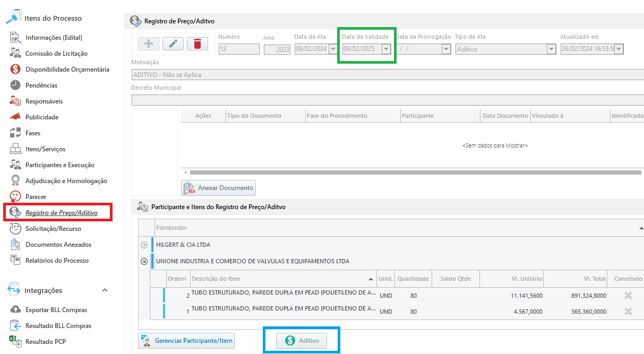Collapse the Integrações section chevron

pyautogui.click(x=105, y=290)
